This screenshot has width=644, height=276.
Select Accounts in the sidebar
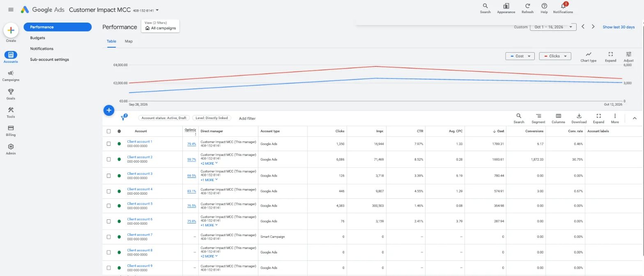pyautogui.click(x=11, y=57)
